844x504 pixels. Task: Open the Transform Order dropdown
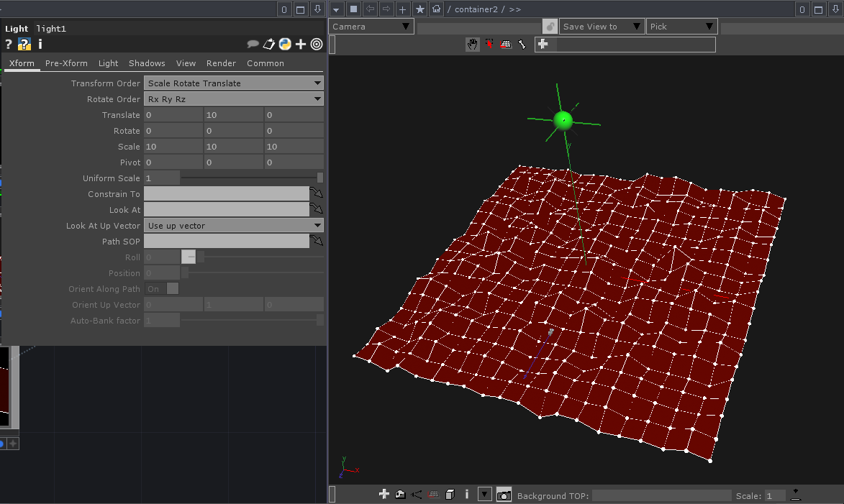(234, 83)
